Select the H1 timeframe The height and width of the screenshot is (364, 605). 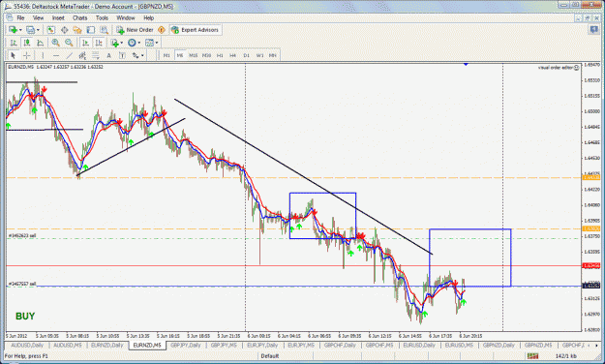pos(220,55)
